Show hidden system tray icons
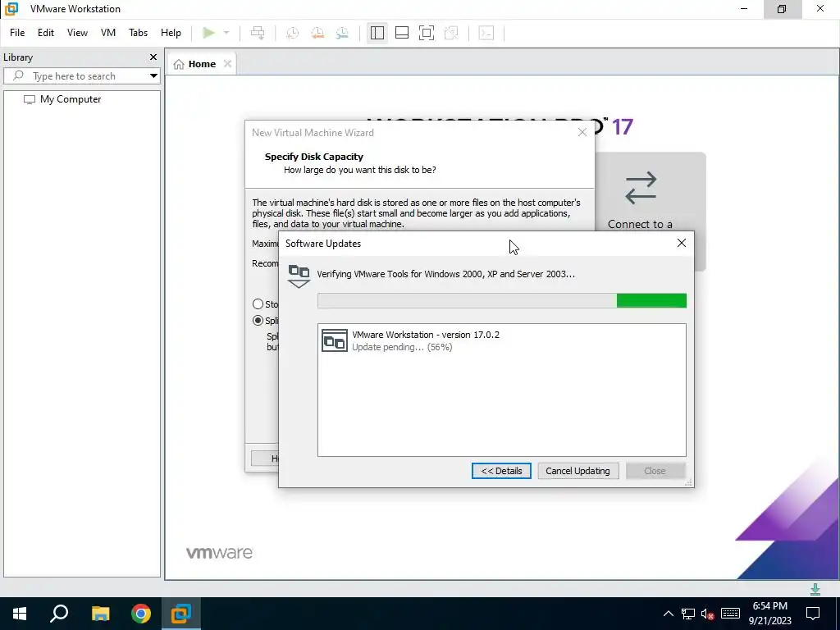Viewport: 840px width, 630px height. pyautogui.click(x=668, y=614)
